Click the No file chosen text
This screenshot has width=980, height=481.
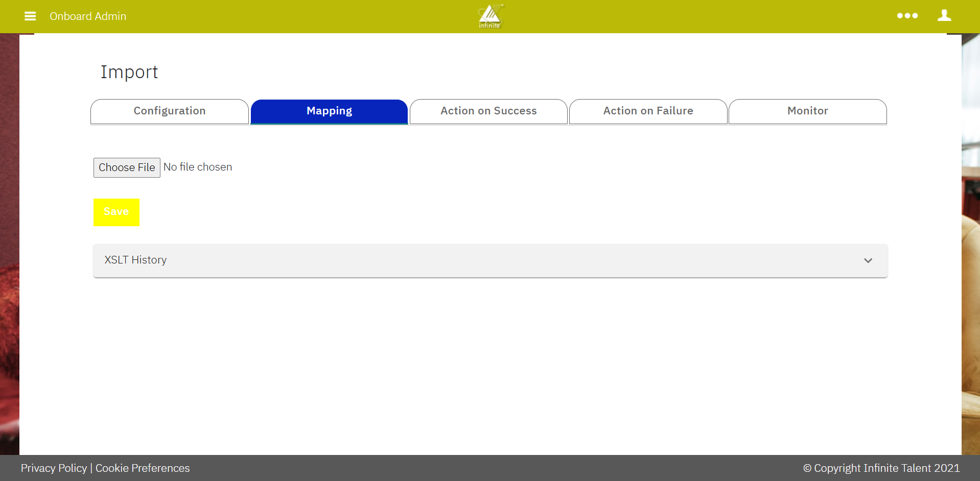tap(198, 167)
